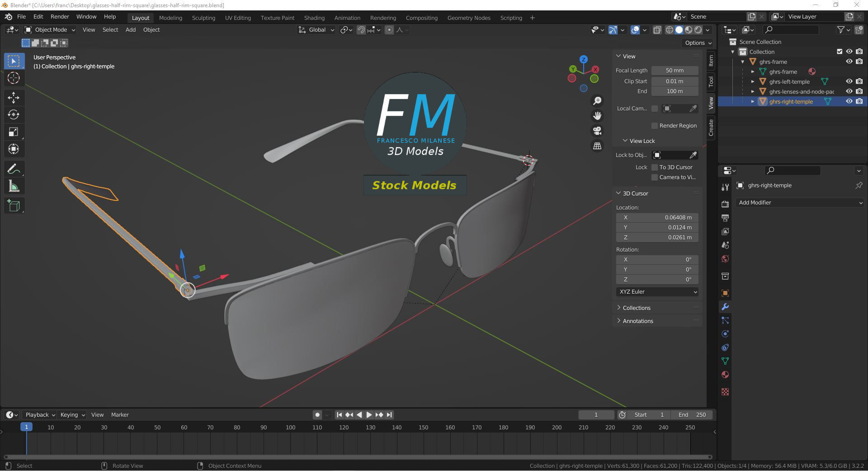Image resolution: width=868 pixels, height=471 pixels.
Task: Expand the Annotations panel
Action: 637,321
